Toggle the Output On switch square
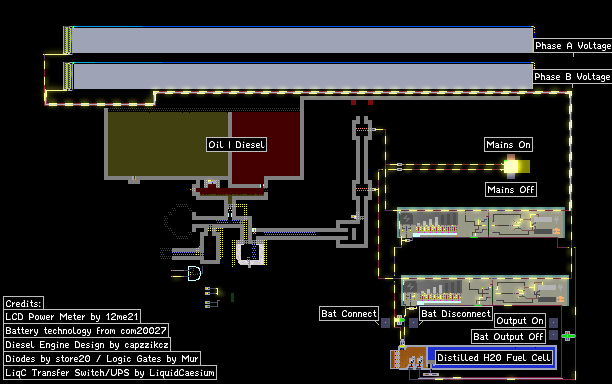This screenshot has width=612, height=384. (553, 323)
